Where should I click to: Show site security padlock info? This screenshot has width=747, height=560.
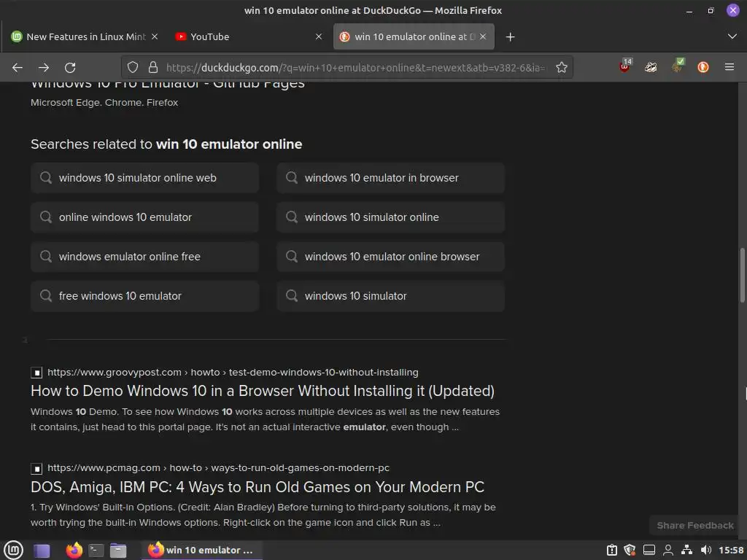coord(153,68)
